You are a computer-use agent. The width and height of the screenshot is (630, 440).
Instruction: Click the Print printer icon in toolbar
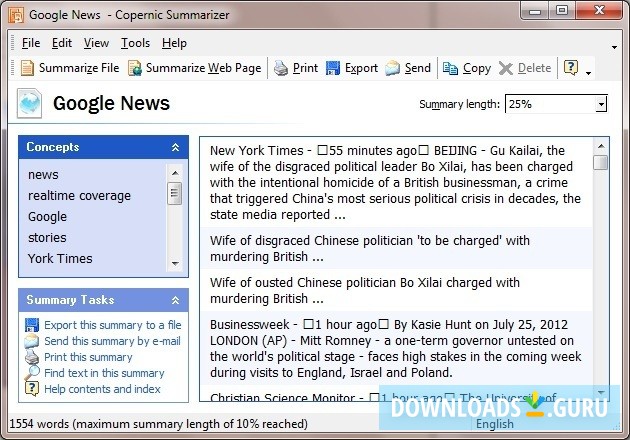click(281, 68)
